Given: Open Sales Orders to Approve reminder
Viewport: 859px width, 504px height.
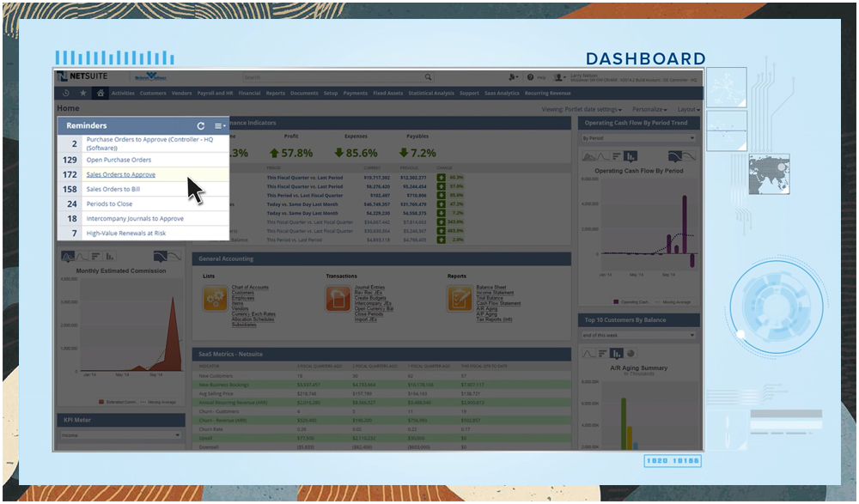Looking at the screenshot, I should 120,174.
